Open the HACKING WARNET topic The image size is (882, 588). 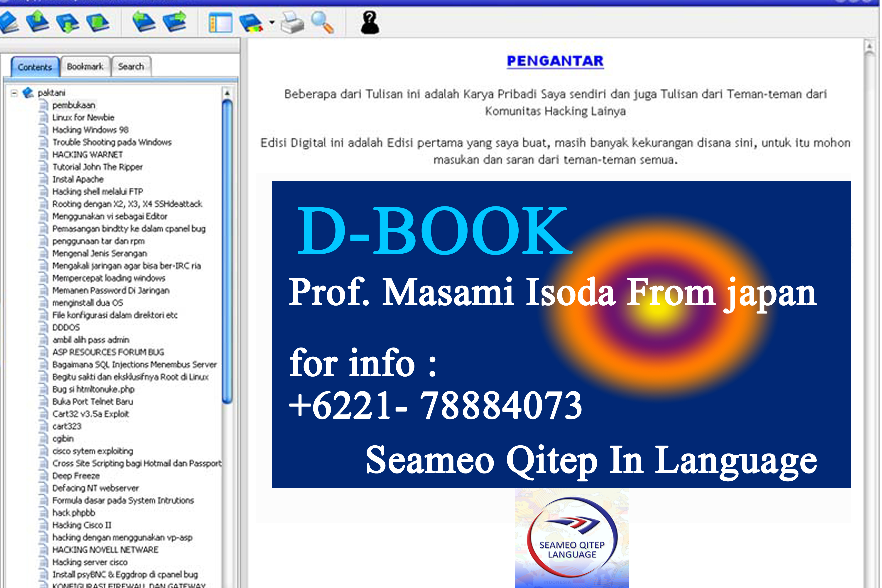[x=87, y=154]
